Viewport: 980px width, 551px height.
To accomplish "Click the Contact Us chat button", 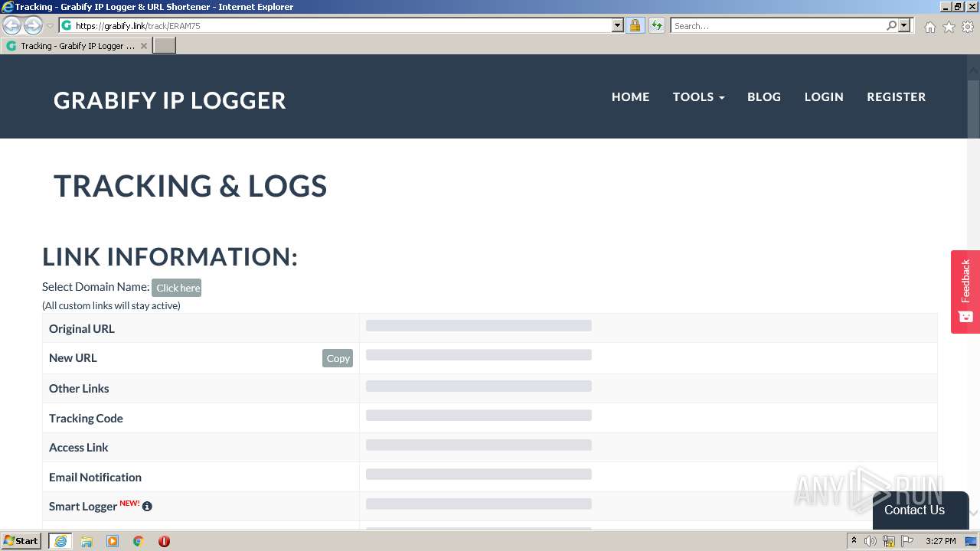I will [920, 510].
